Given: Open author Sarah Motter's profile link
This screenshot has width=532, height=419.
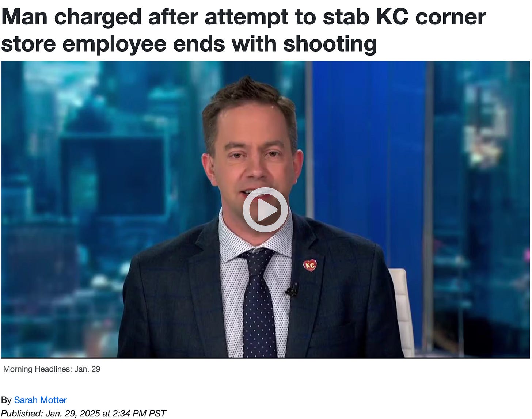Looking at the screenshot, I should click(40, 400).
